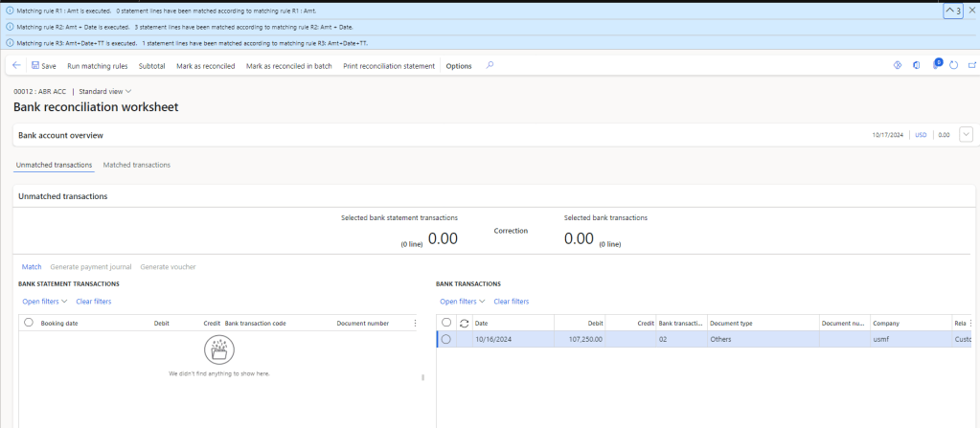The image size is (980, 428).
Task: Select all rows in Bank transactions grid
Action: 446,324
